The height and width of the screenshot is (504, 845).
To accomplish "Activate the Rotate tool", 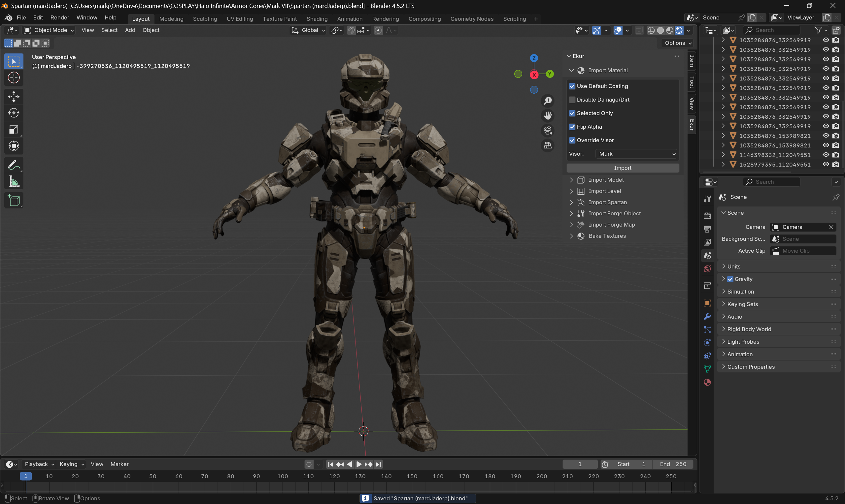I will (14, 113).
